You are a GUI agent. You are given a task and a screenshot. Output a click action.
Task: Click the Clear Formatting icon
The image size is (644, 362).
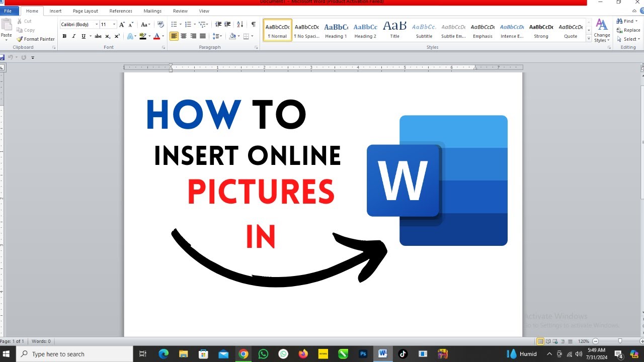pyautogui.click(x=160, y=24)
